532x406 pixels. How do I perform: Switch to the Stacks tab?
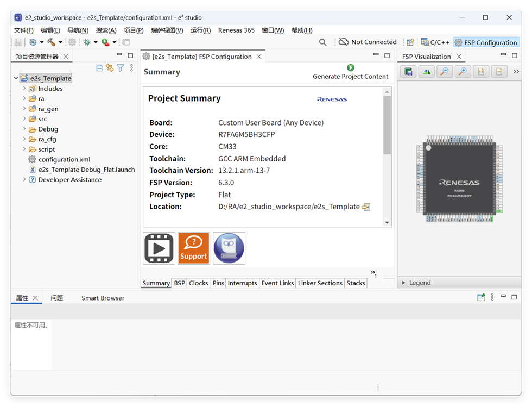click(x=356, y=283)
